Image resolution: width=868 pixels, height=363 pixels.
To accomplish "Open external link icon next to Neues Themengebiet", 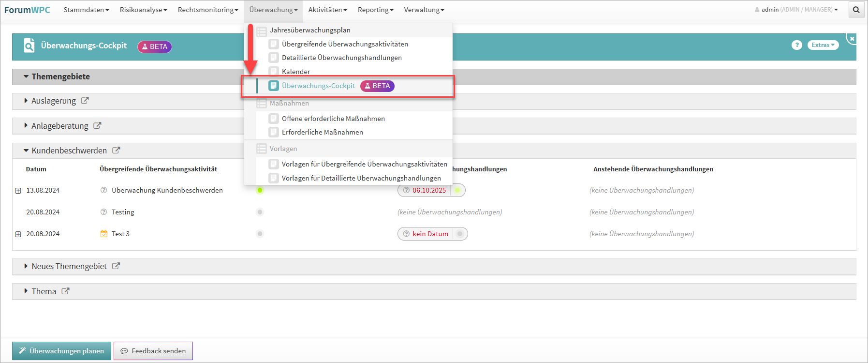I will [x=116, y=266].
